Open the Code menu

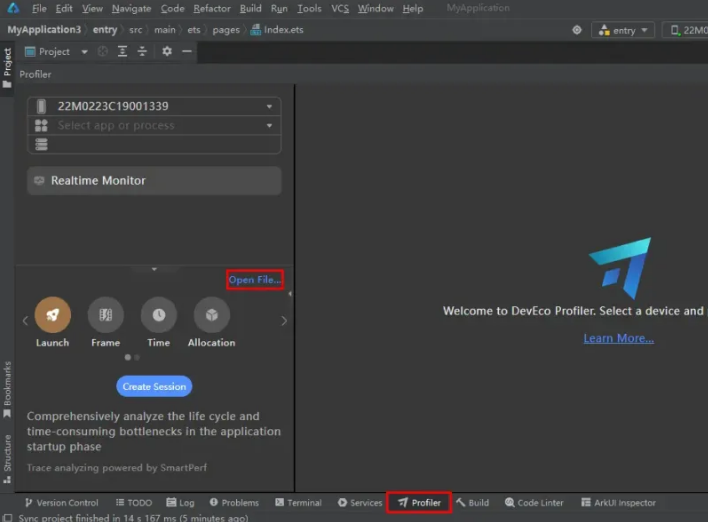[172, 8]
